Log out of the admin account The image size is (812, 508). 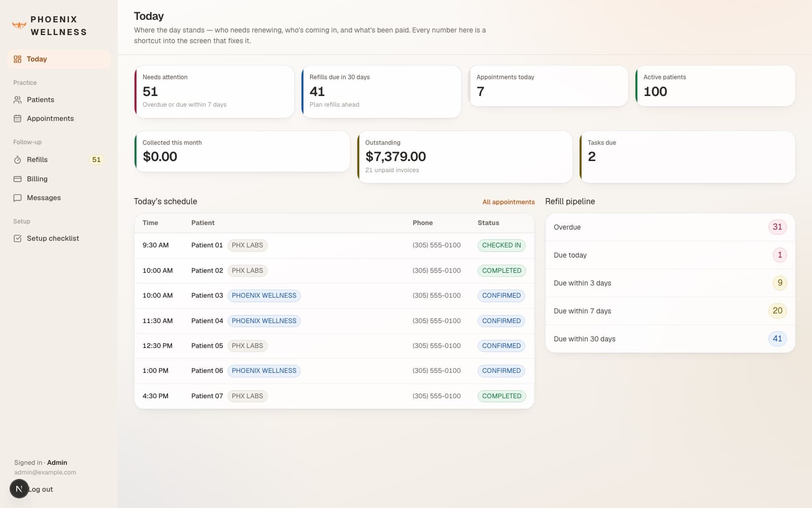coord(41,489)
